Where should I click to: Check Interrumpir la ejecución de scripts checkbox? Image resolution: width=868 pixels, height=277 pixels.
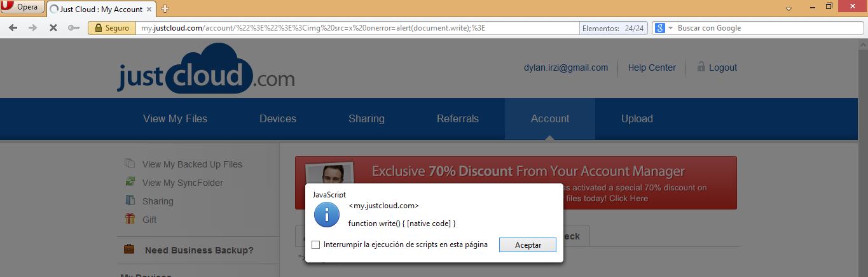click(x=316, y=245)
